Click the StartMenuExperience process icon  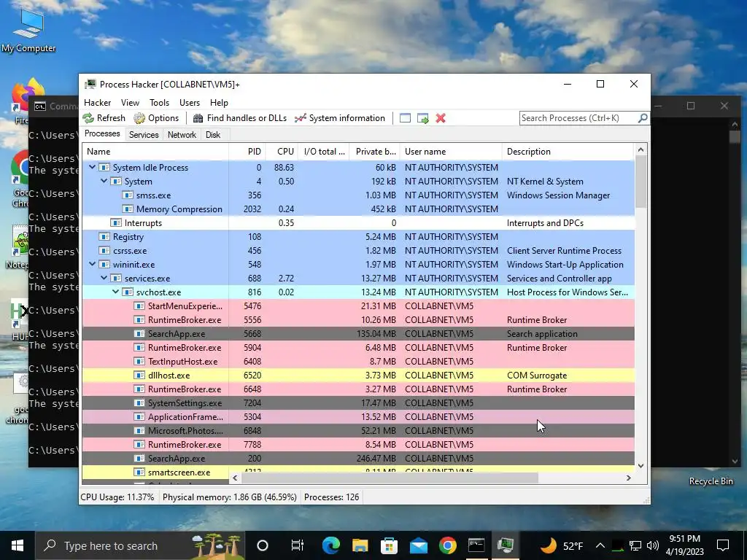[x=139, y=306]
